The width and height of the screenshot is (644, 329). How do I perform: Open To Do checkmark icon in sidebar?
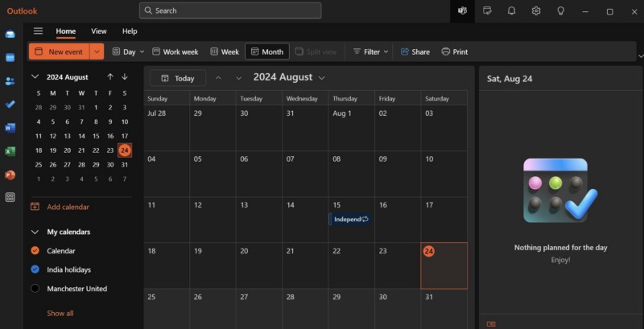coord(10,105)
